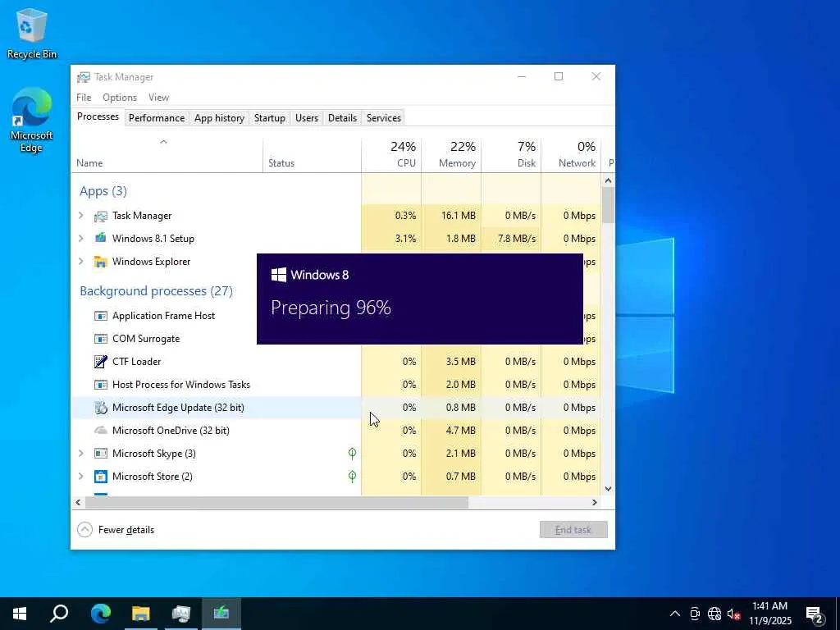
Task: Open the Microsoft Edge desktop shortcut
Action: [x=32, y=120]
